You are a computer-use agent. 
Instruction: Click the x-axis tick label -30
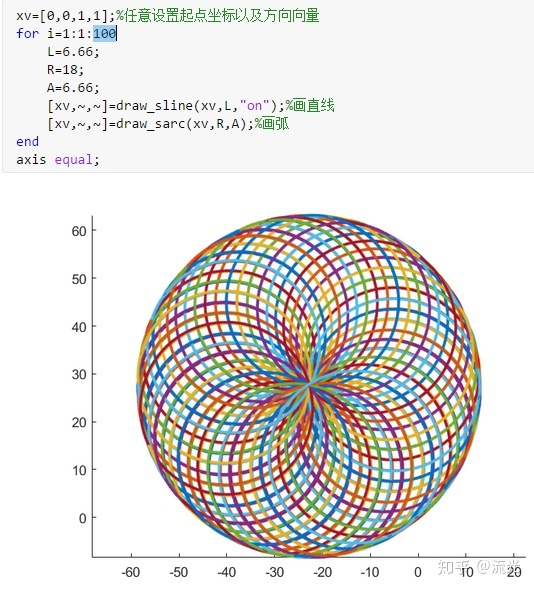click(x=275, y=572)
